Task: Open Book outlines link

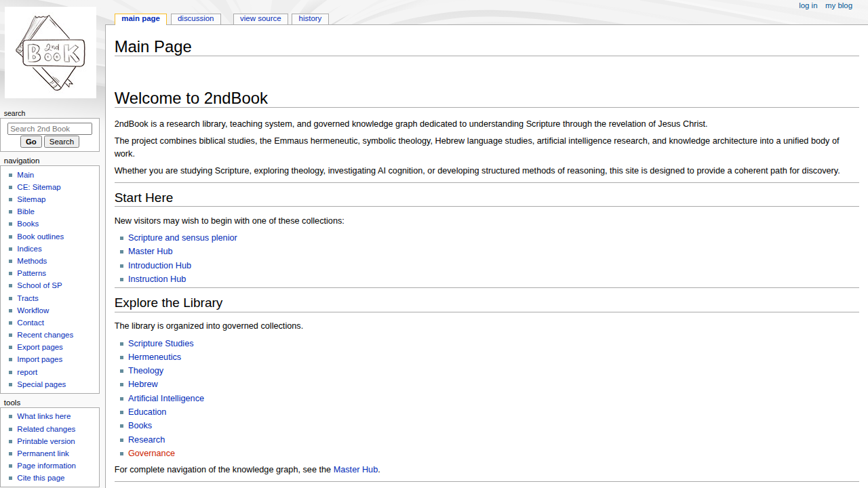Action: pyautogui.click(x=41, y=237)
